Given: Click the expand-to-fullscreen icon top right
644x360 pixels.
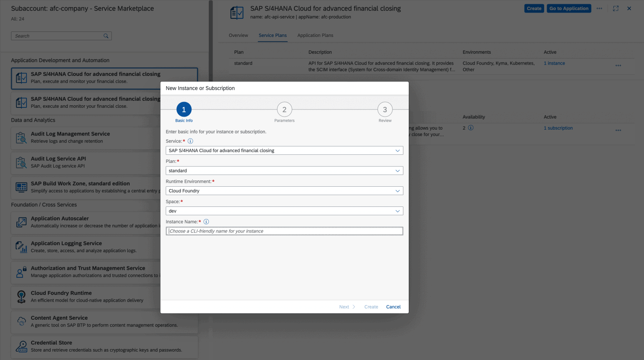Looking at the screenshot, I should [615, 8].
